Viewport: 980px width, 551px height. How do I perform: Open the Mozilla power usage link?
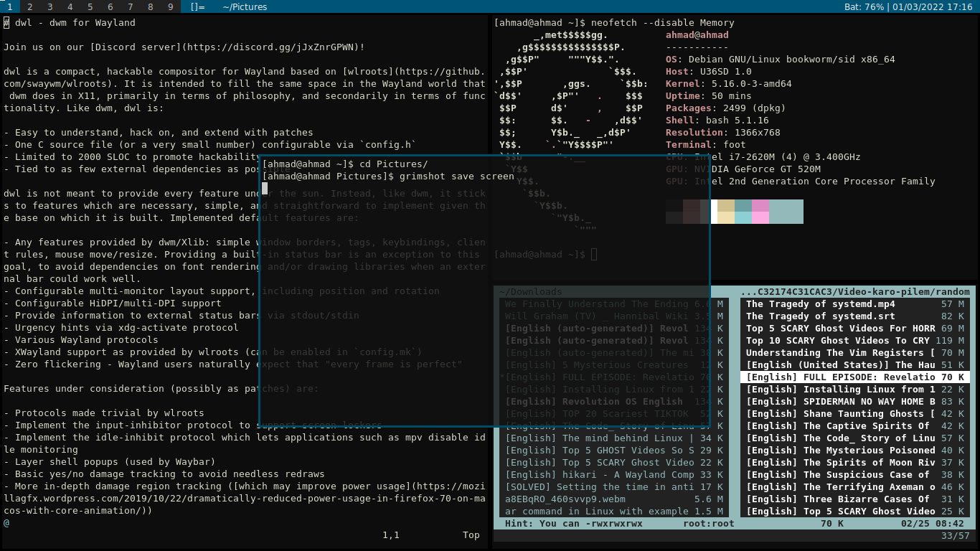coord(244,499)
